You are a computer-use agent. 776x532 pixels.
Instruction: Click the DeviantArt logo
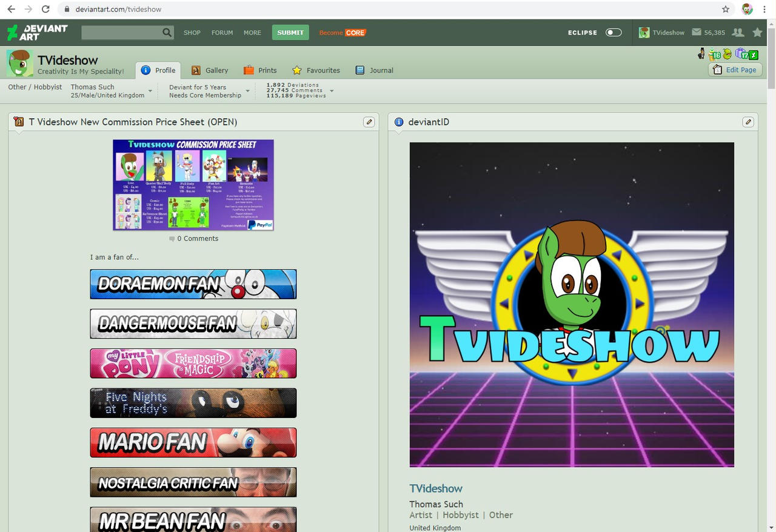(38, 32)
